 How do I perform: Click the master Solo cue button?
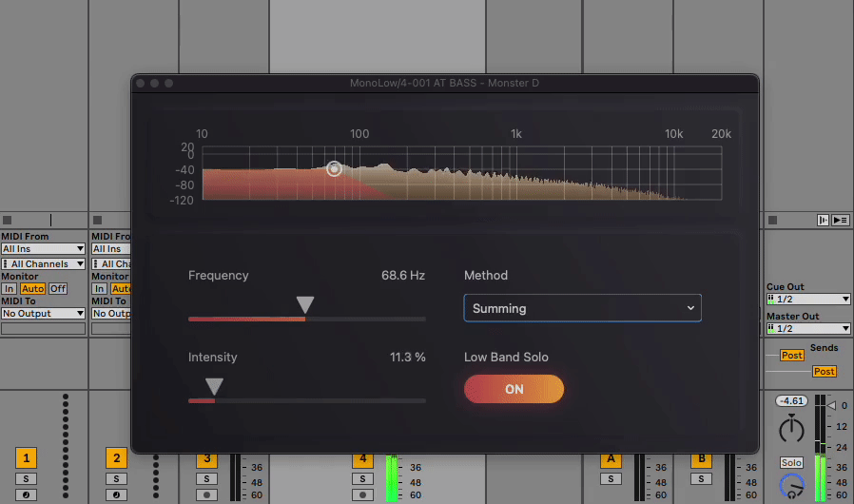point(791,463)
